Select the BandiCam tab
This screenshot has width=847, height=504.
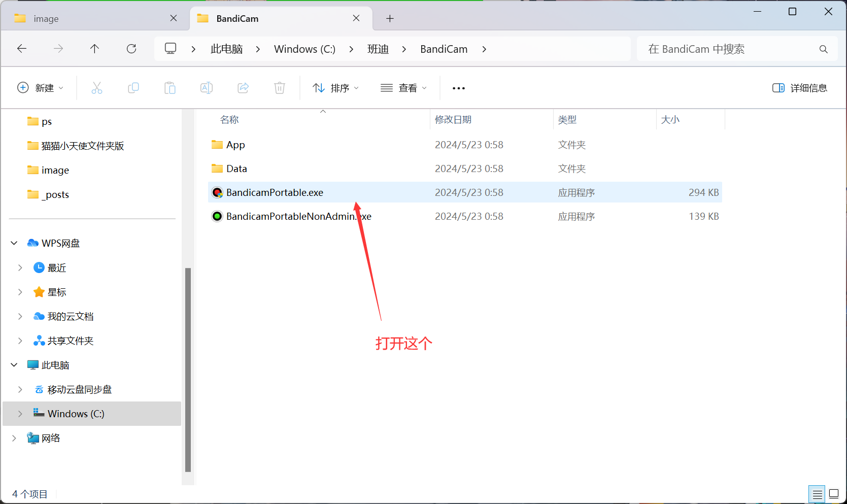point(281,19)
